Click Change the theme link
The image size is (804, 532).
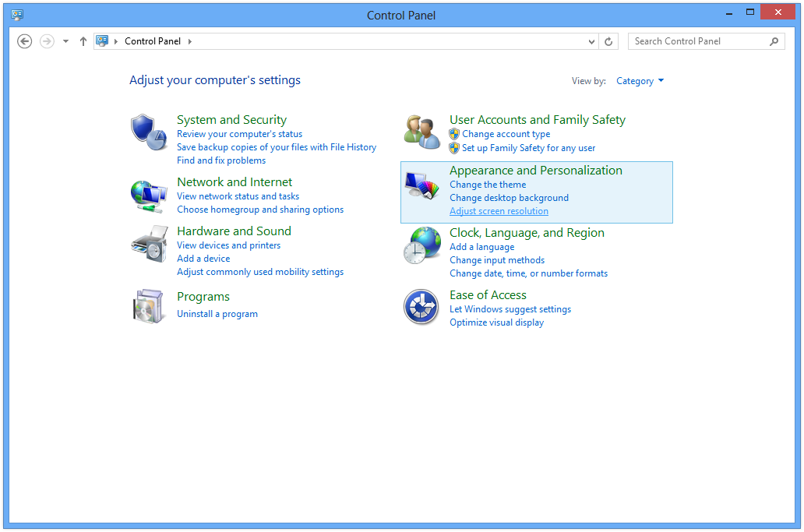point(488,185)
